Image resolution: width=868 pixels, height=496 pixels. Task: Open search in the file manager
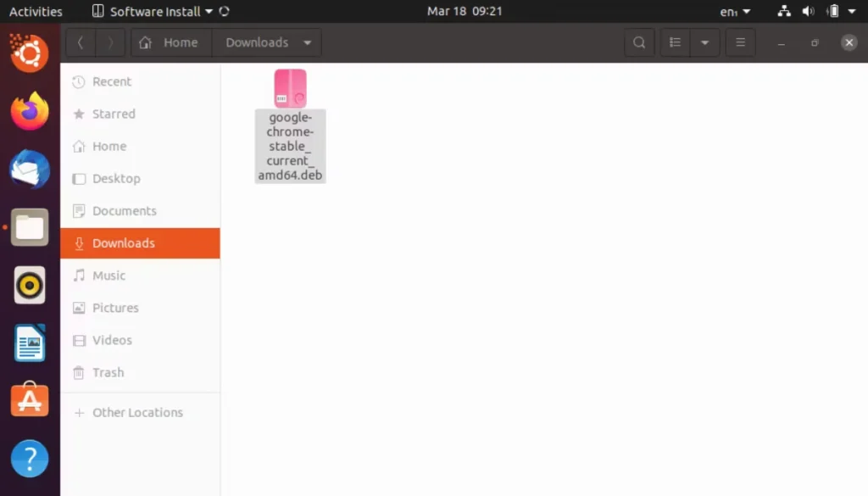pos(639,42)
